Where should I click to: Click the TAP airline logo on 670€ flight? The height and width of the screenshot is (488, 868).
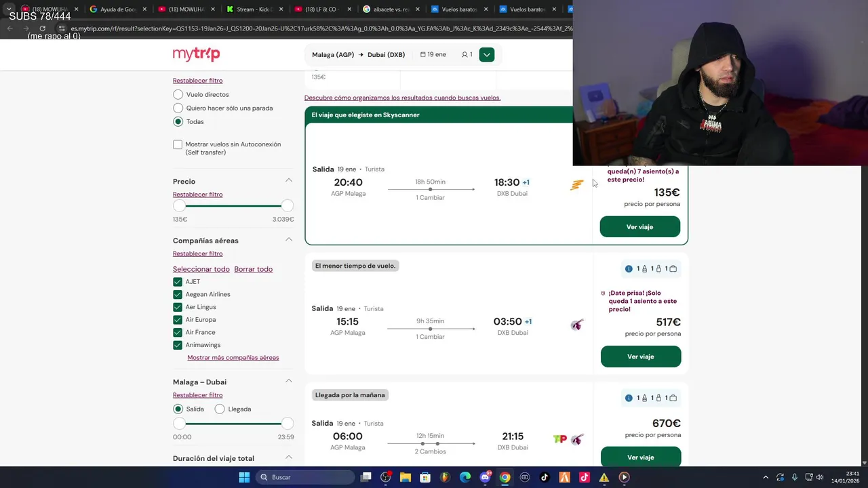click(560, 439)
